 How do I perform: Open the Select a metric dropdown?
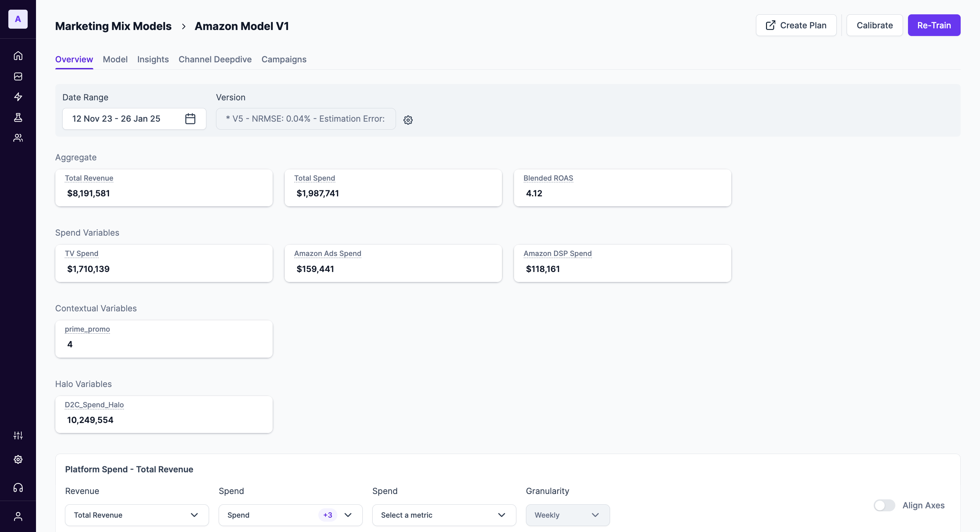coord(444,515)
